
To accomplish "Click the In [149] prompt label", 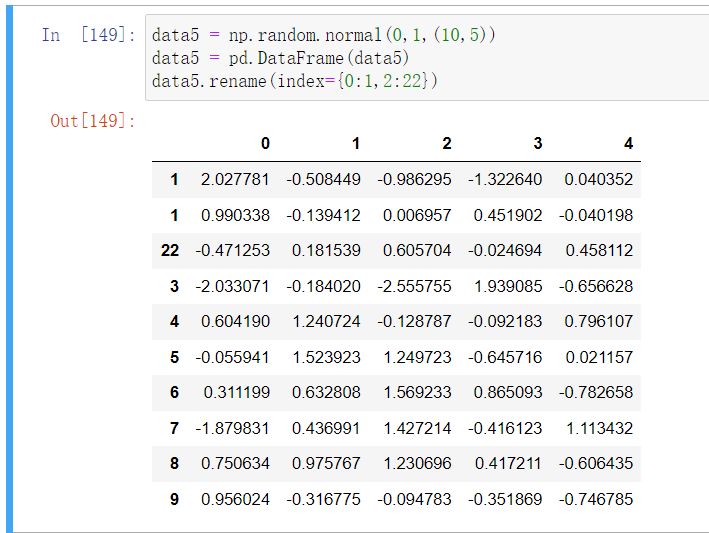I will [x=89, y=35].
